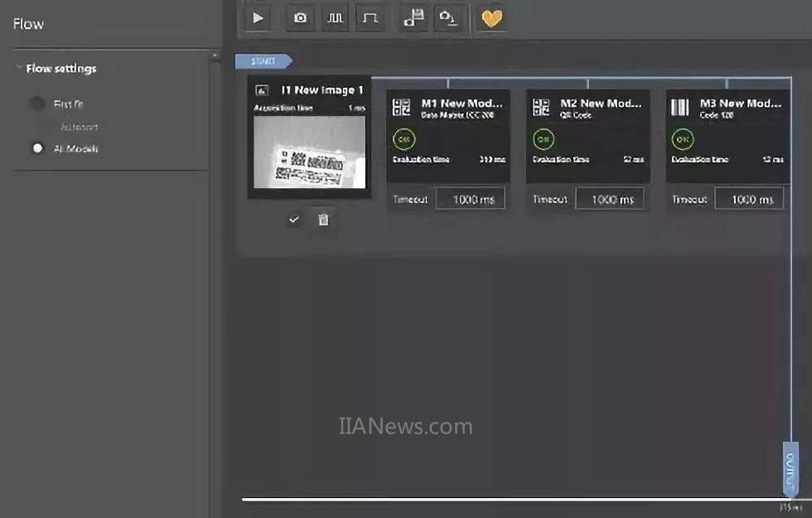This screenshot has height=518, width=812.
Task: Click the M3 Timeout input field
Action: 748,199
